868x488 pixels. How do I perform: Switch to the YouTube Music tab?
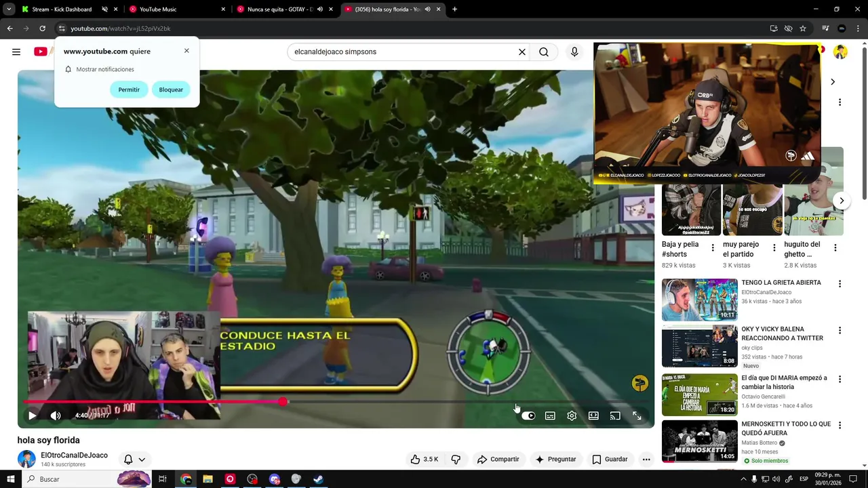176,9
